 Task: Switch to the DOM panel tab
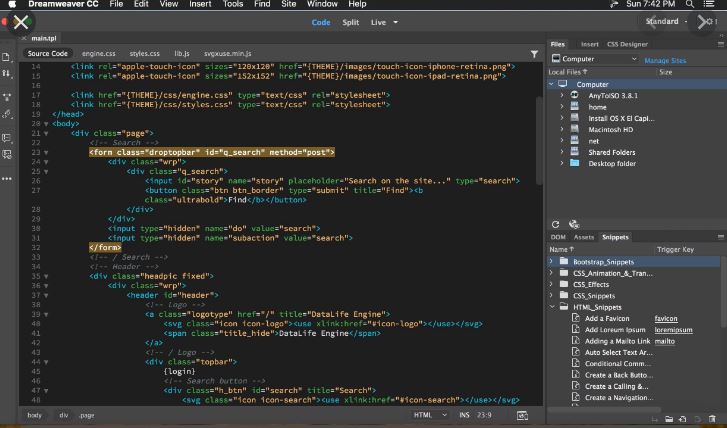558,237
